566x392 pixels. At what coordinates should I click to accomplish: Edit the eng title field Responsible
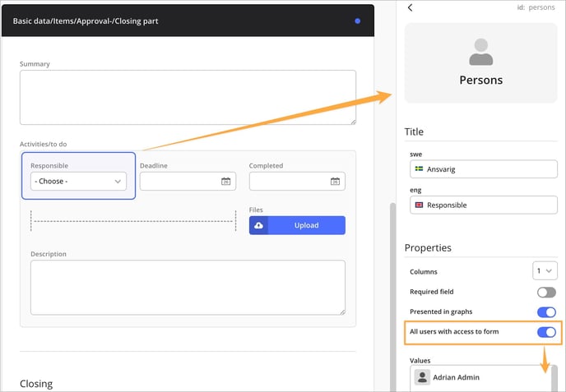pyautogui.click(x=484, y=205)
